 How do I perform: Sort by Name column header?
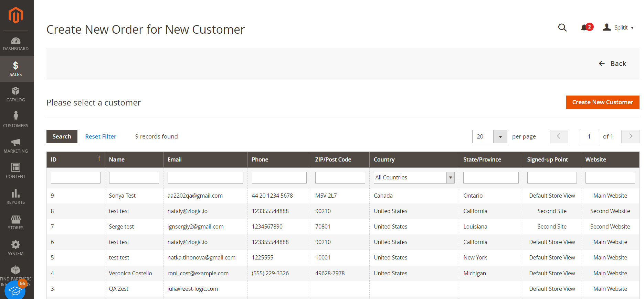pyautogui.click(x=134, y=159)
